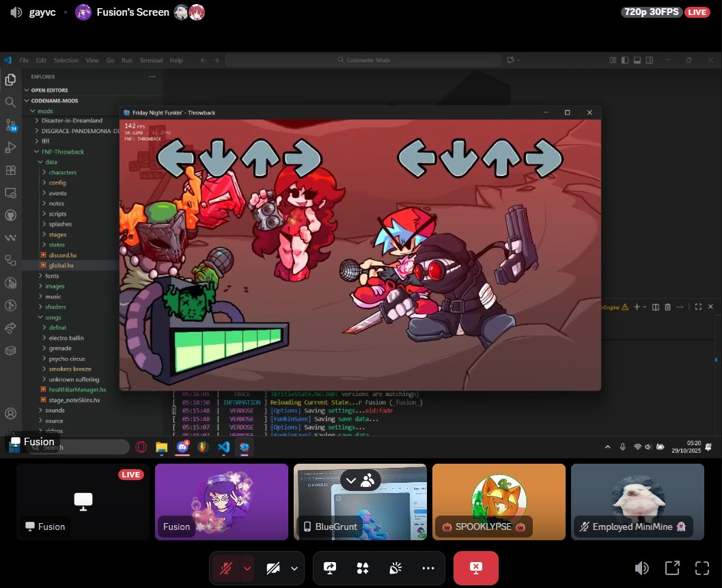Start an activity in Discord call
Image resolution: width=722 pixels, height=588 pixels.
(x=363, y=568)
